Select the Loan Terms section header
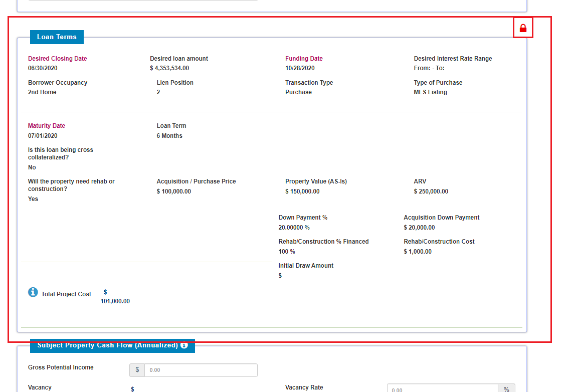 click(57, 37)
